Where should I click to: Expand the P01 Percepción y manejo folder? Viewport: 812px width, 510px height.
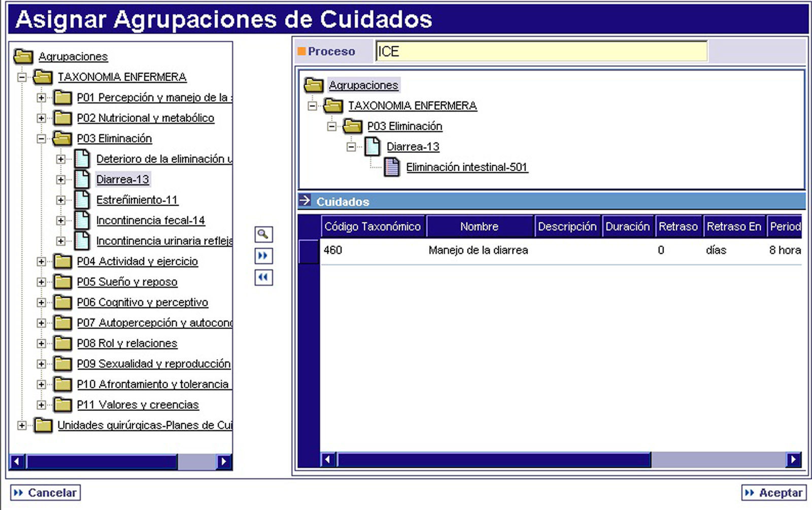click(x=42, y=98)
